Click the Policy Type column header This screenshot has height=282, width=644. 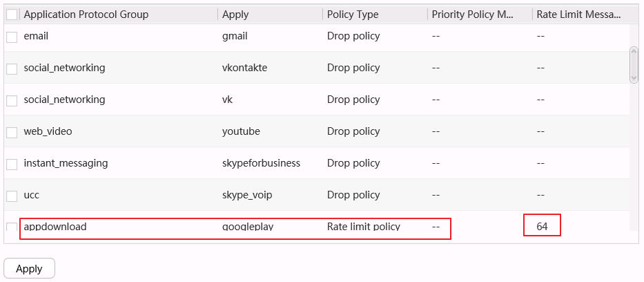tap(353, 15)
